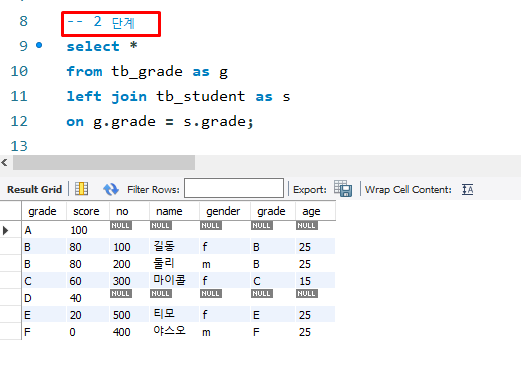This screenshot has height=371, width=521.
Task: Select the current row arrow marker
Action: (5, 230)
